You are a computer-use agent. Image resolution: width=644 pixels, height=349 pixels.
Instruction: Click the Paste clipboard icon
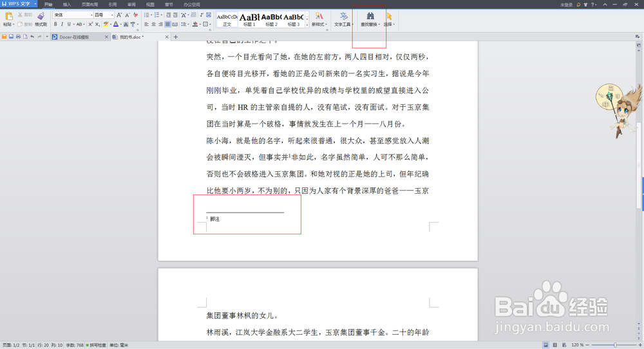pos(8,17)
